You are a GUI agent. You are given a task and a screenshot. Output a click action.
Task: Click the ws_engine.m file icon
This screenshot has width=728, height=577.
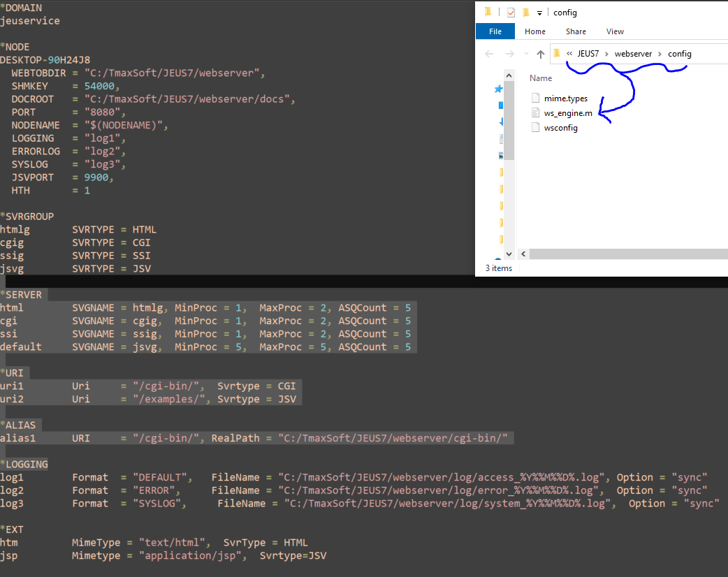click(x=535, y=112)
